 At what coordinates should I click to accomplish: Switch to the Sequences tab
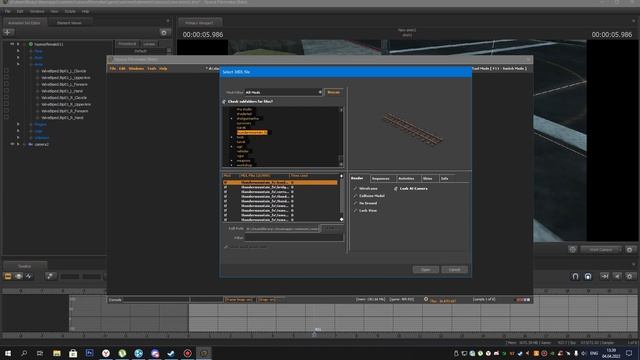point(380,179)
